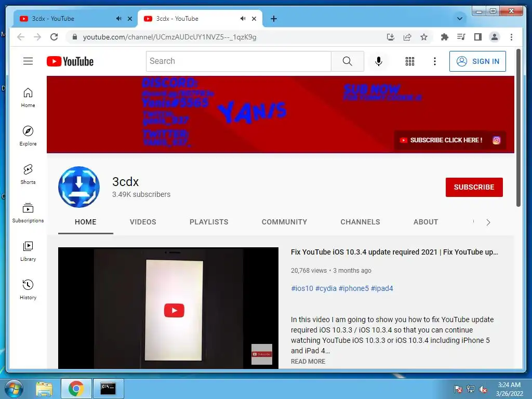
Task: Open a new Chrome tab
Action: coord(274,19)
